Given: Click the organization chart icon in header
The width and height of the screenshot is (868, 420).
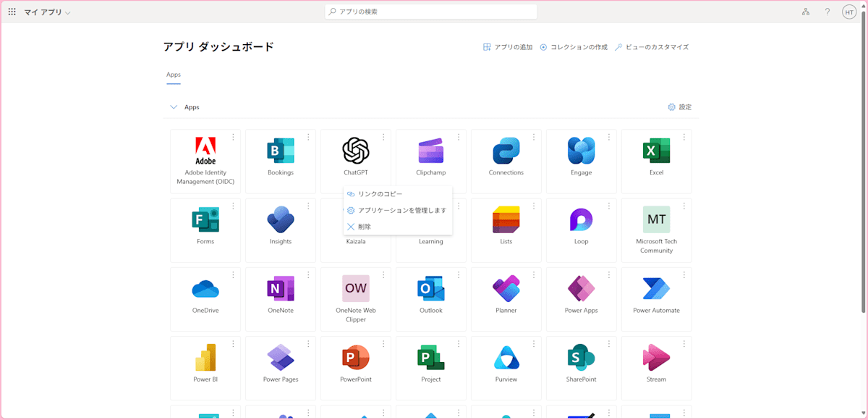Looking at the screenshot, I should (806, 12).
